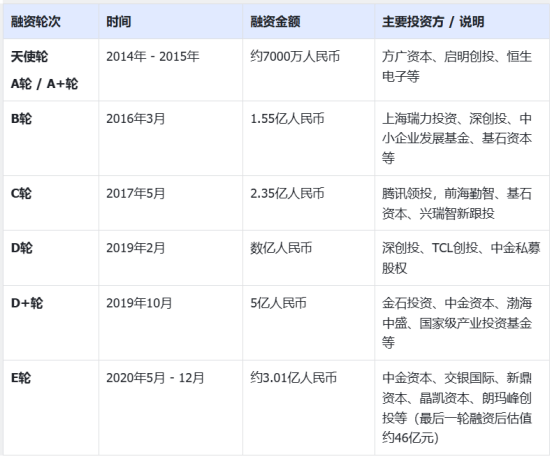Select the 天使轮 round label
Screen dimensions: 552x459
click(x=29, y=56)
